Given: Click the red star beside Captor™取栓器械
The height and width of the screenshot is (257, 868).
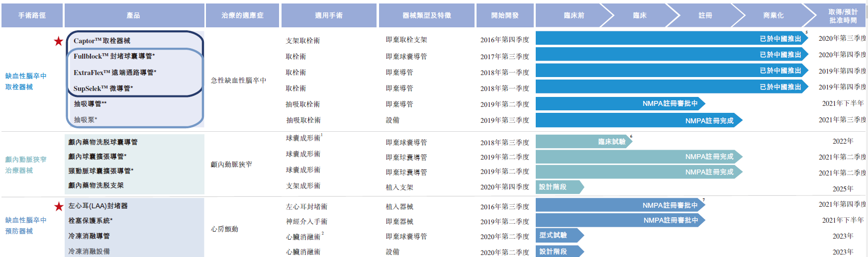Looking at the screenshot, I should point(59,41).
